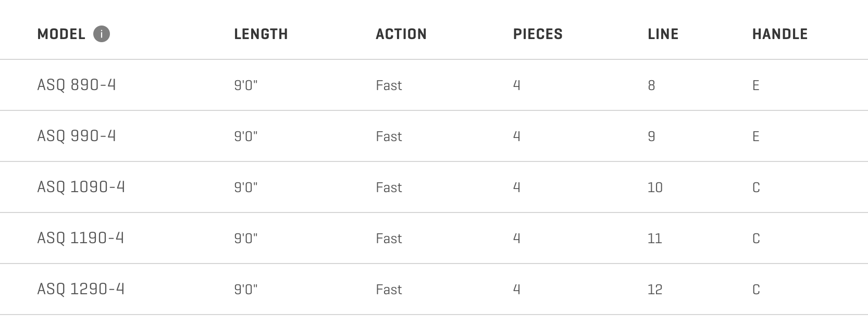Click the LINE column header
Screen dimensions: 868x326
click(x=663, y=34)
